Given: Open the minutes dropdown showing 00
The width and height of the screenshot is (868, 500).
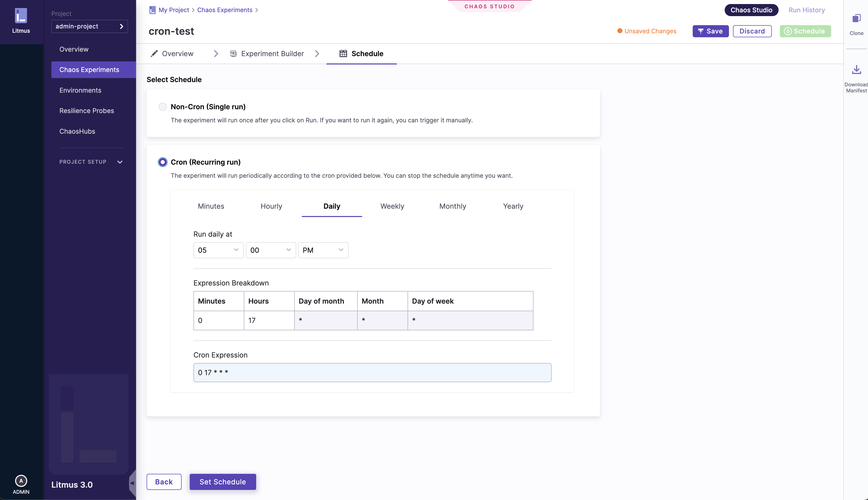Looking at the screenshot, I should pos(271,250).
